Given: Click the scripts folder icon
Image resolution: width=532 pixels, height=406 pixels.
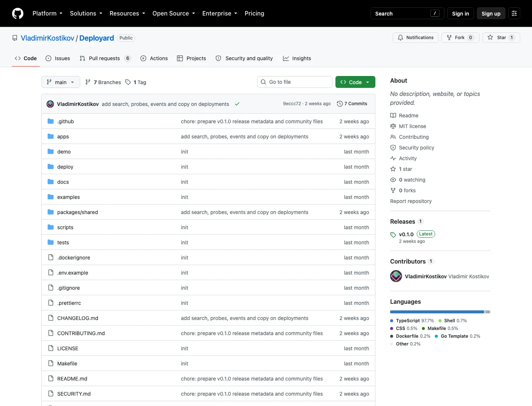Looking at the screenshot, I should click(x=51, y=227).
